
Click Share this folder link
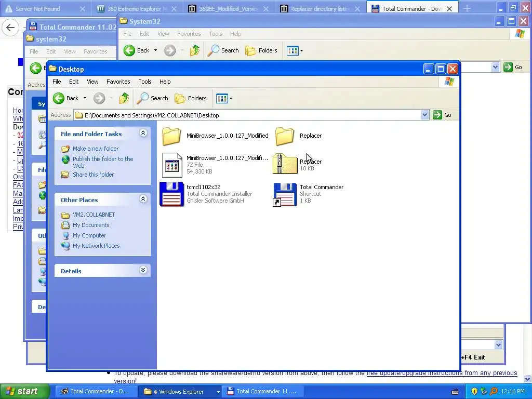tap(94, 175)
